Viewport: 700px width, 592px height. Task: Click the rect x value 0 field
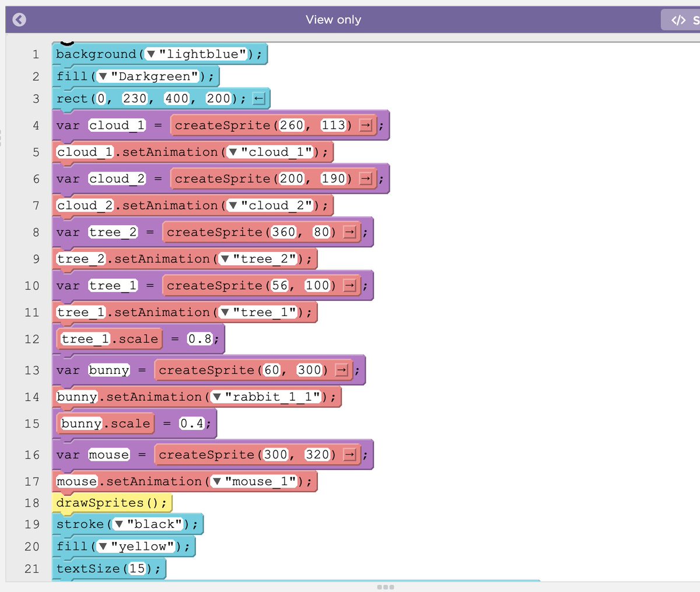pyautogui.click(x=101, y=99)
